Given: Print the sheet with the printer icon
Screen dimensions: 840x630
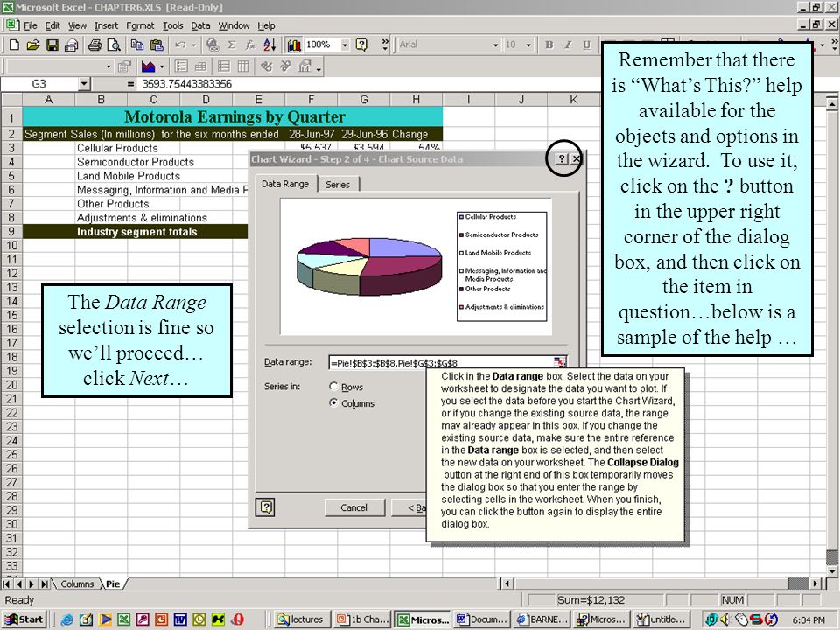Looking at the screenshot, I should (x=95, y=45).
